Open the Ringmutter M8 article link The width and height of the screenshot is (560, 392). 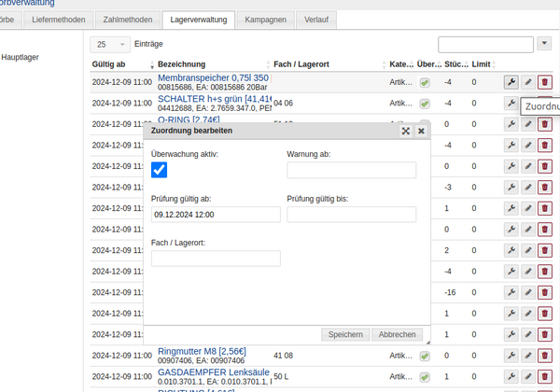[x=202, y=351]
